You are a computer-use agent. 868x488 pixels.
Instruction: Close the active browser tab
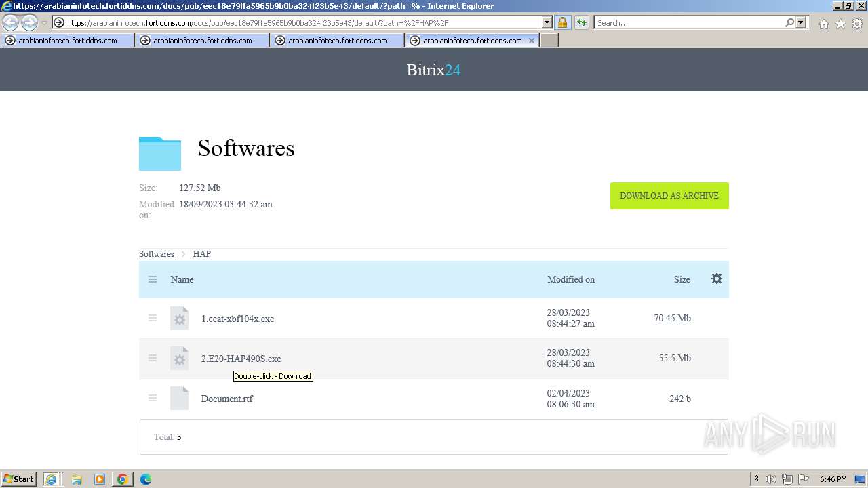(532, 41)
